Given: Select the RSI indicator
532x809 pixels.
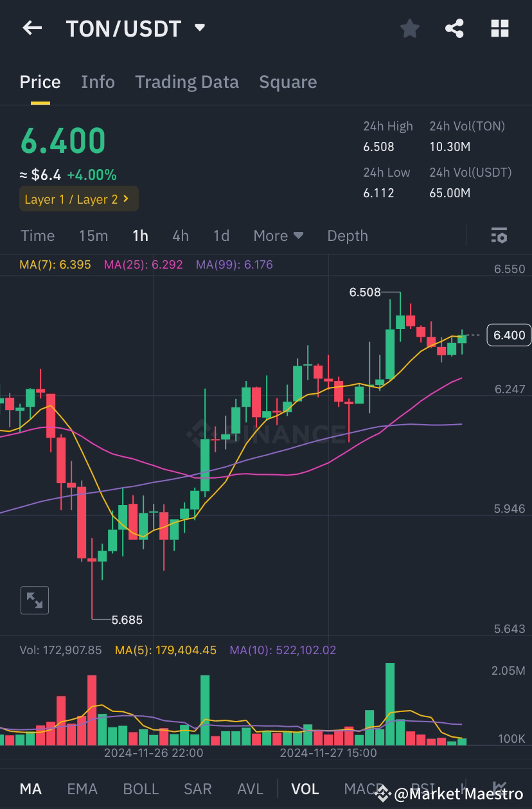Looking at the screenshot, I should [422, 788].
